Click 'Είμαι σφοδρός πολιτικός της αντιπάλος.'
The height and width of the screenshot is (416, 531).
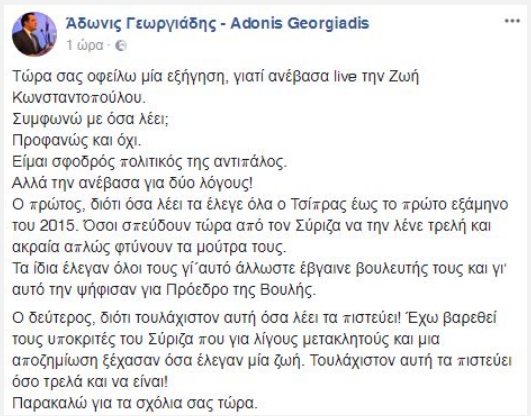(149, 162)
